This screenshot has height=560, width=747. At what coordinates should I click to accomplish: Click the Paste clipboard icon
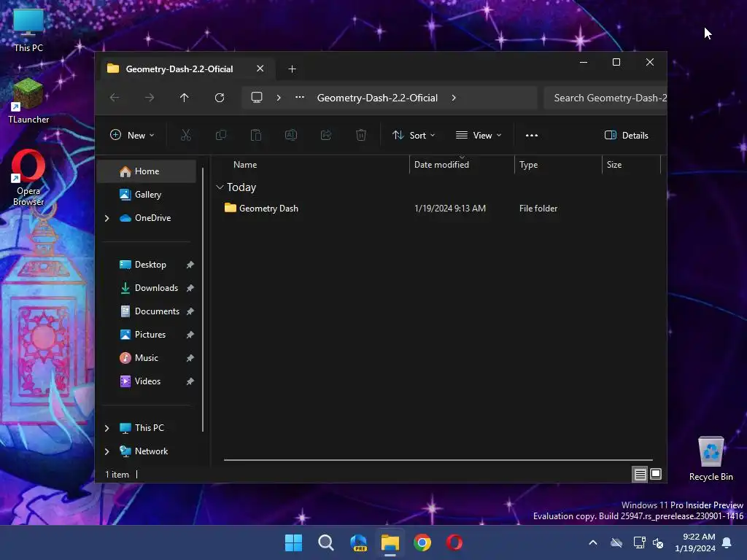[x=256, y=135]
